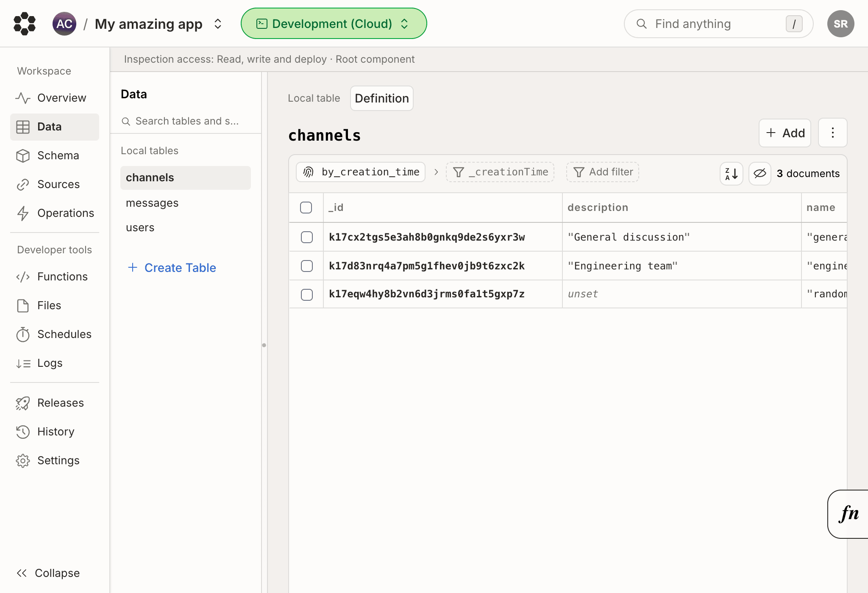This screenshot has width=868, height=593.
Task: Click Create Table link
Action: pos(172,268)
